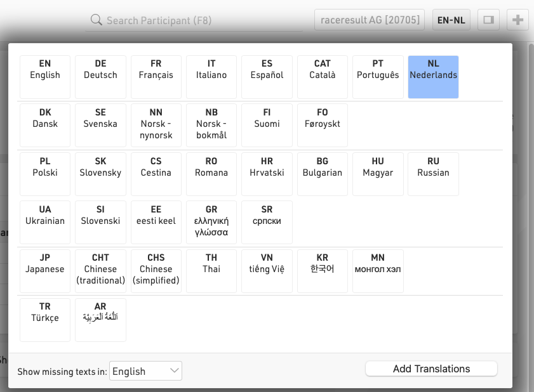
Task: Click the search magnifier icon
Action: [97, 20]
